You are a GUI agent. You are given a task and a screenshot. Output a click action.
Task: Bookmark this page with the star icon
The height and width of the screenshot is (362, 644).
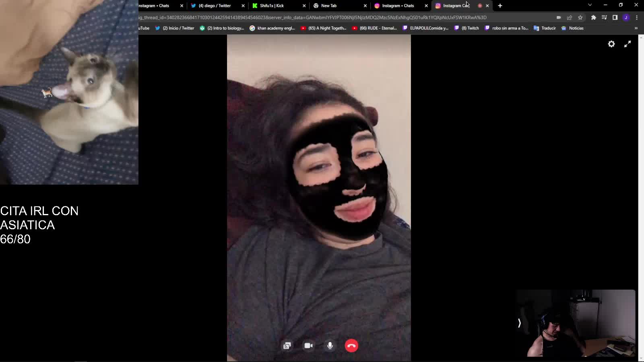(580, 18)
